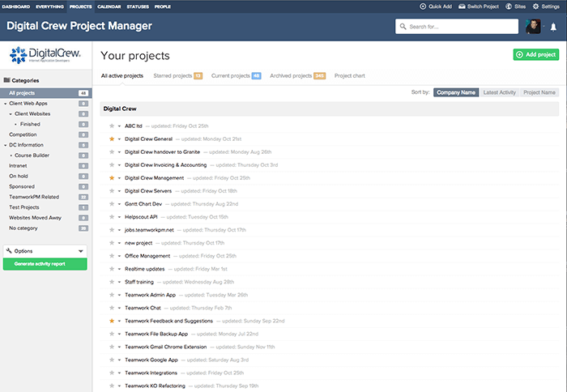567x392 pixels.
Task: Click the Categories folder icon
Action: click(6, 80)
